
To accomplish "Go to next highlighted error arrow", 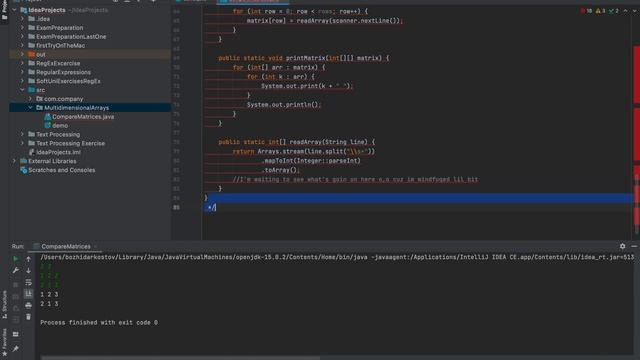I will point(635,11).
